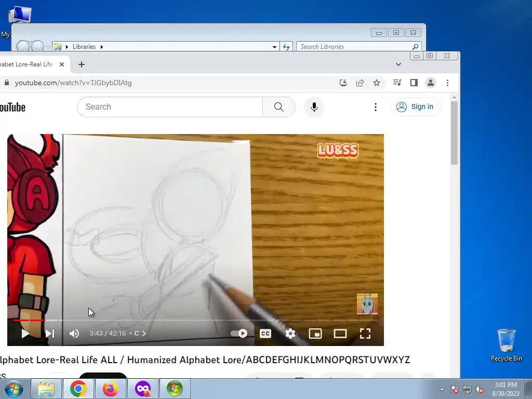Install app icon in address bar
The width and height of the screenshot is (532, 399).
tap(343, 83)
